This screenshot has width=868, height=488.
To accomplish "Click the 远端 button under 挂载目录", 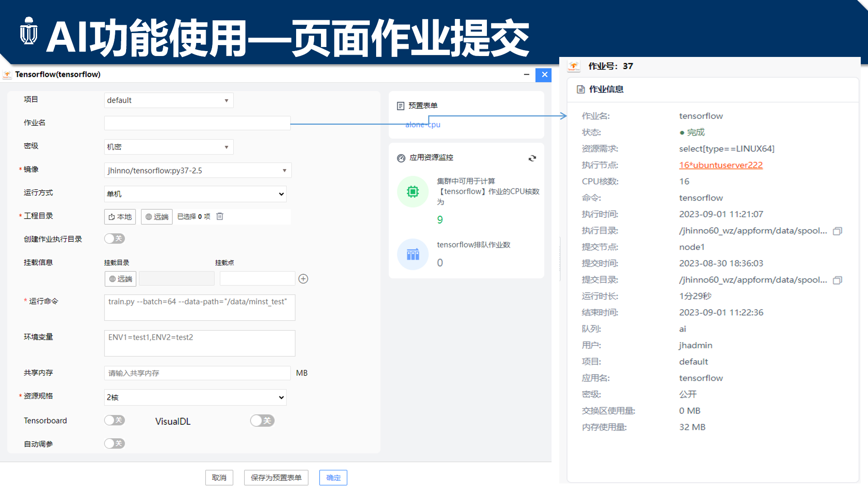I will coord(121,279).
